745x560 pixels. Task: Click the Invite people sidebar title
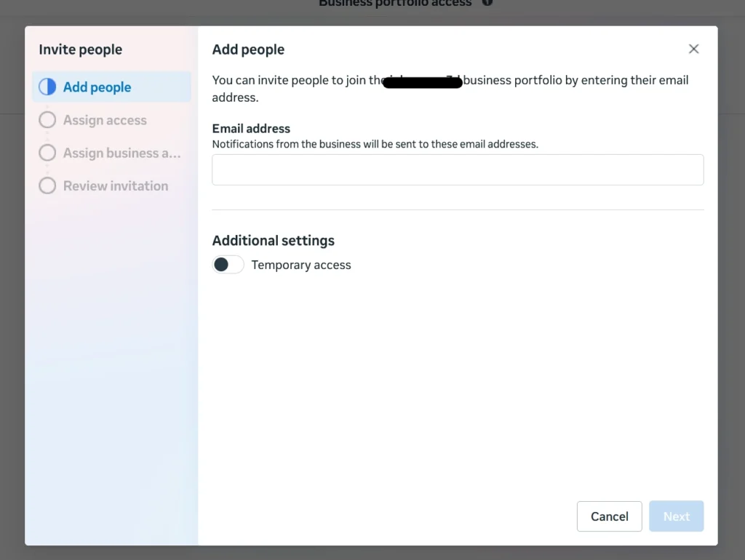click(81, 49)
